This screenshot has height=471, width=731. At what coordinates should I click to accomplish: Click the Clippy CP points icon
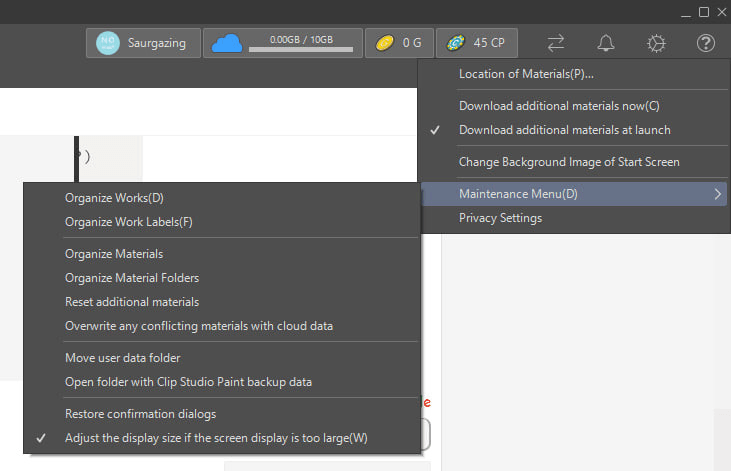tap(456, 43)
